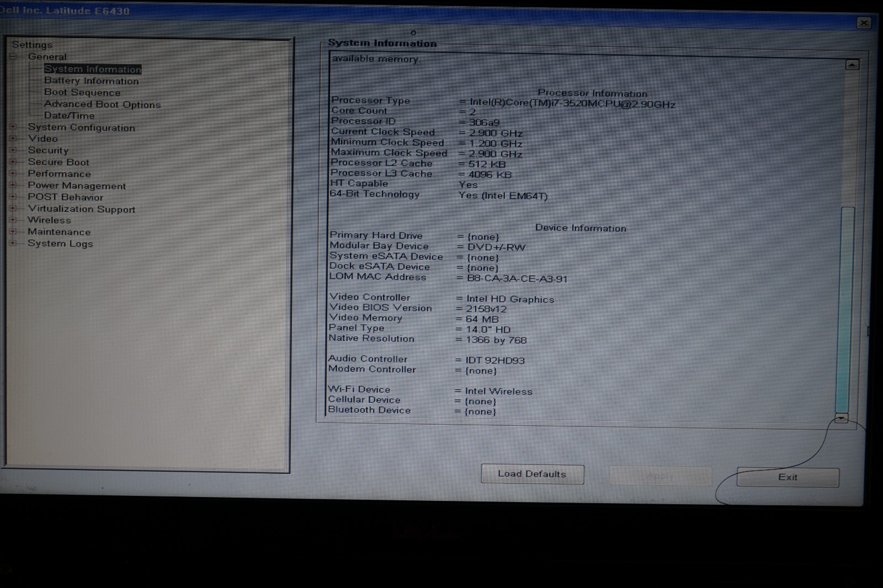
Task: Select the Security category label
Action: 49,150
